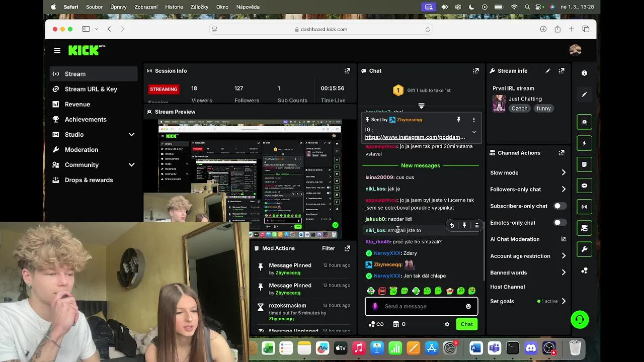
Task: Delete niki_kos's hovered message
Action: (476, 226)
